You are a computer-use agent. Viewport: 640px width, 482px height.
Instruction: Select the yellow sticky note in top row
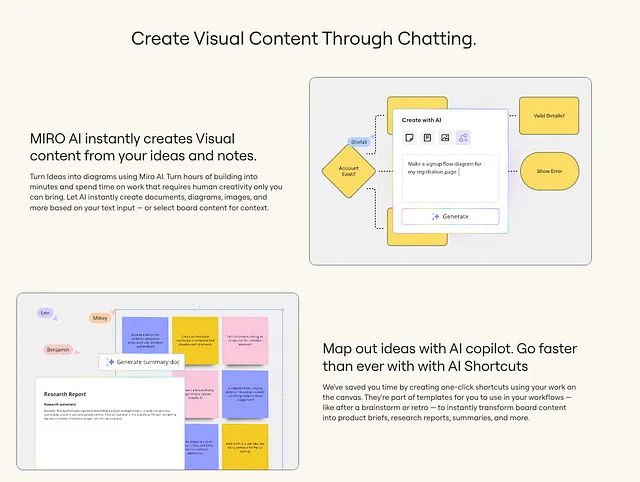pyautogui.click(x=195, y=340)
